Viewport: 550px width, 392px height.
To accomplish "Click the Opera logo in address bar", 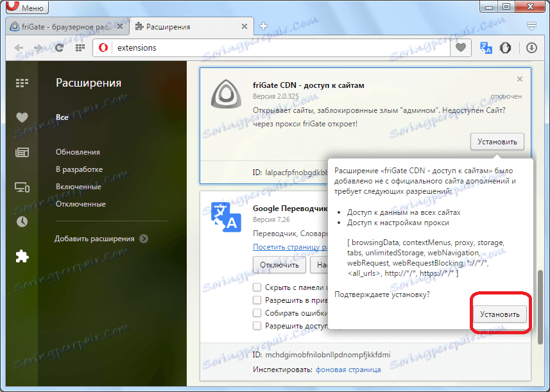I will click(x=103, y=47).
